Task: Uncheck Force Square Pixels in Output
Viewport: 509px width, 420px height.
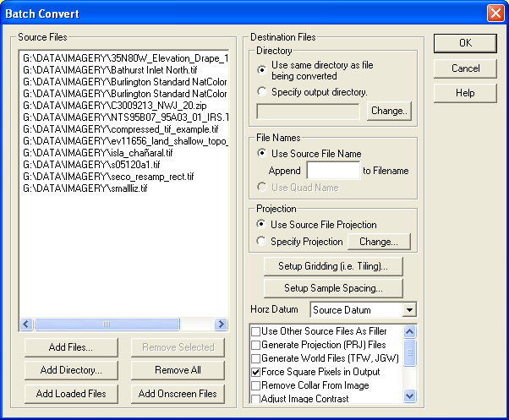Action: (x=256, y=372)
